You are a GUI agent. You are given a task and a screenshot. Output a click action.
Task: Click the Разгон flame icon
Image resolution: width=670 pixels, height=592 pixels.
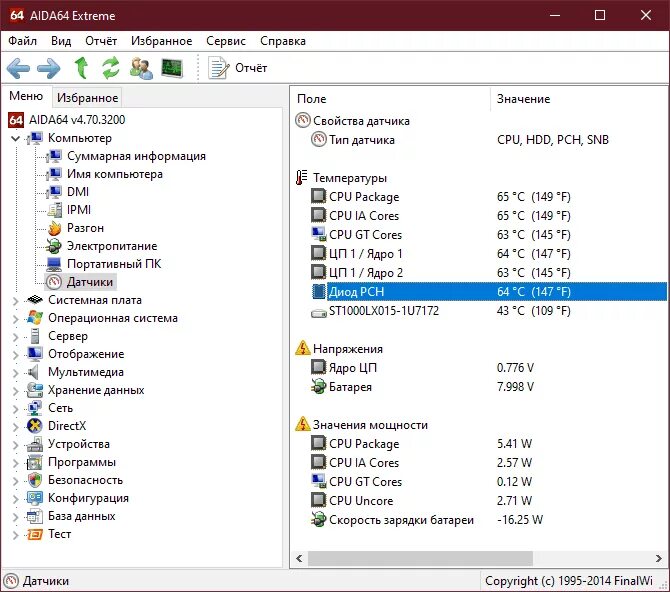(55, 229)
